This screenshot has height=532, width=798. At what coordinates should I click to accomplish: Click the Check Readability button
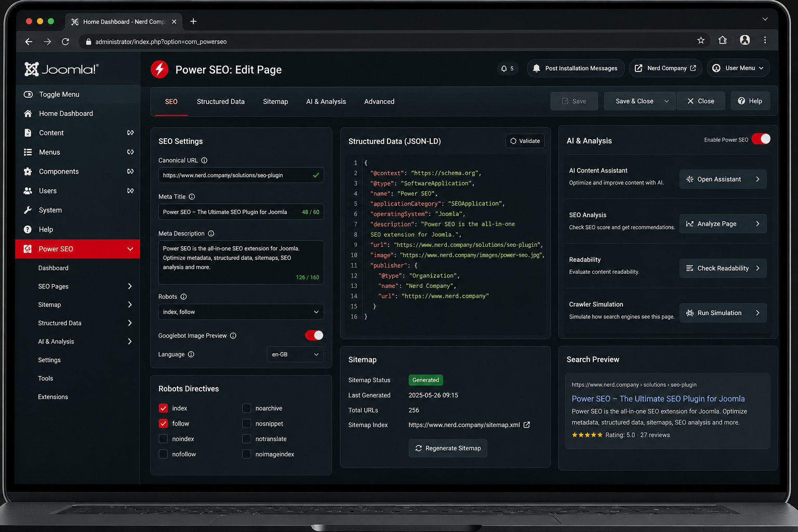[x=723, y=269]
